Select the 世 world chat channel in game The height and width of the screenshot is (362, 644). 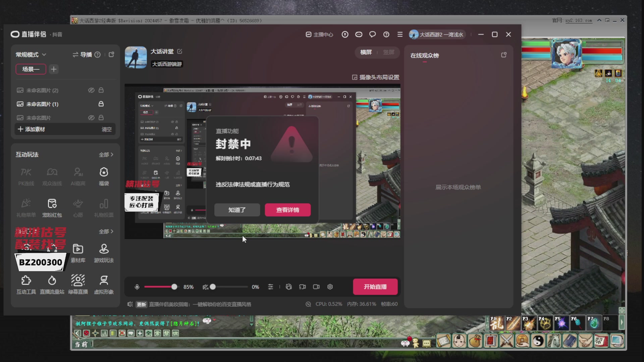click(x=175, y=333)
